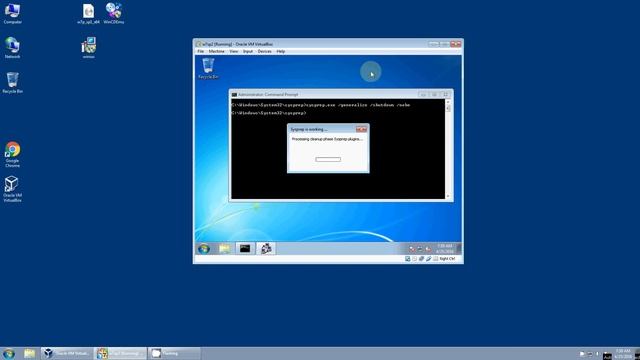Screen dimensions: 640x360
Task: Select the Recycle Bin inside the VM
Action: tap(208, 68)
